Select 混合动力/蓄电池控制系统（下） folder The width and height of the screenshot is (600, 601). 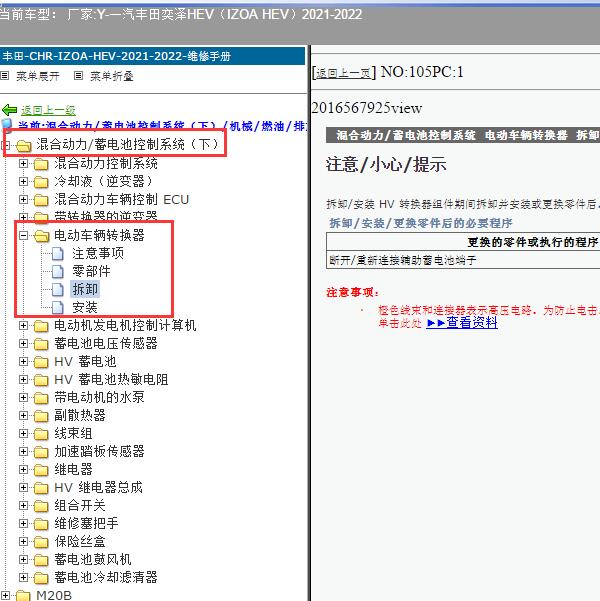[127, 145]
